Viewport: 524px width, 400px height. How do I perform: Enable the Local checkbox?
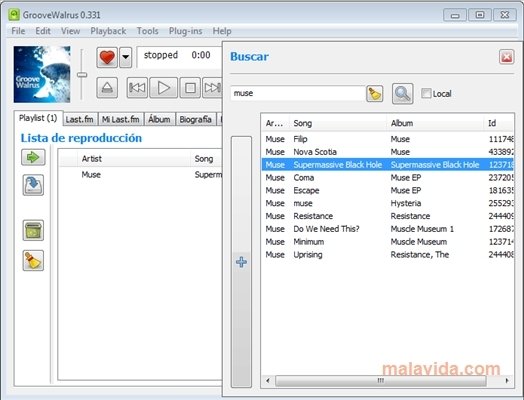(x=426, y=93)
